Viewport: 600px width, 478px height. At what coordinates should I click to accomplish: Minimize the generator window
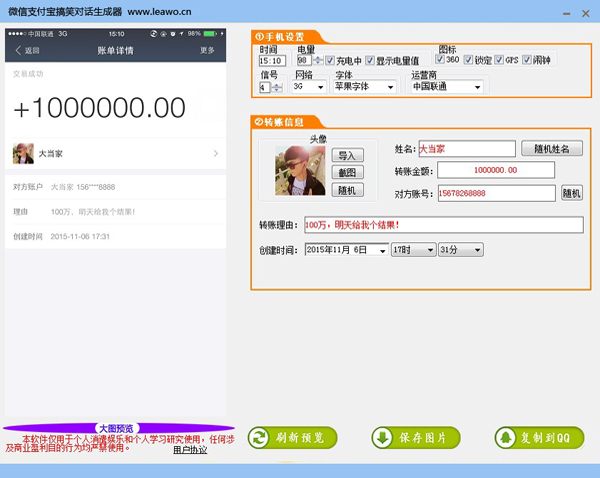point(567,14)
